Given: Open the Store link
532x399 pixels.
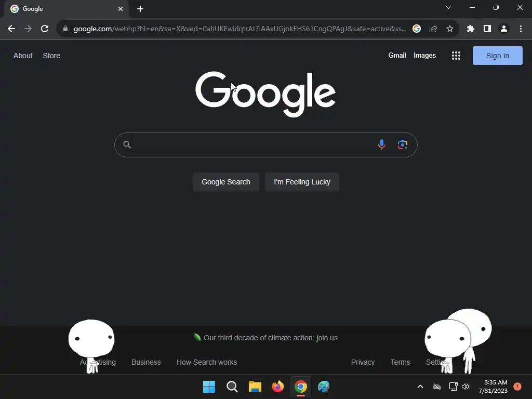Looking at the screenshot, I should click(51, 56).
